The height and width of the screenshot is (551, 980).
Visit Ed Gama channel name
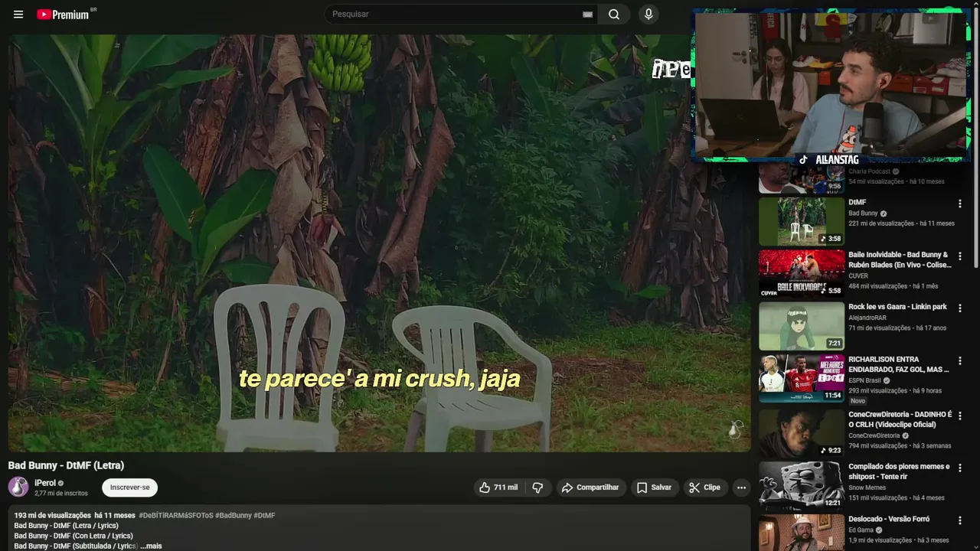(x=861, y=530)
